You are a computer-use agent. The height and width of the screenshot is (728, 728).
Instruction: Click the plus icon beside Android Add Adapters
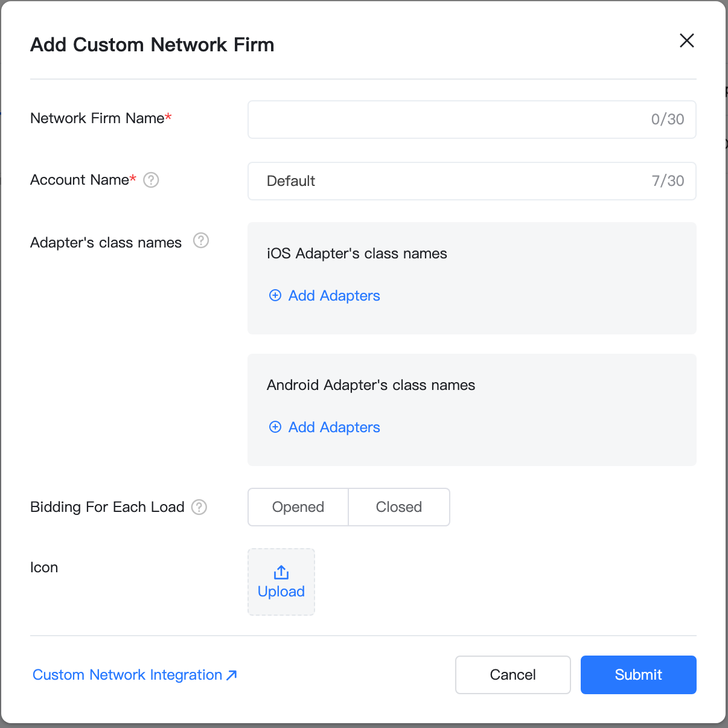(x=275, y=427)
